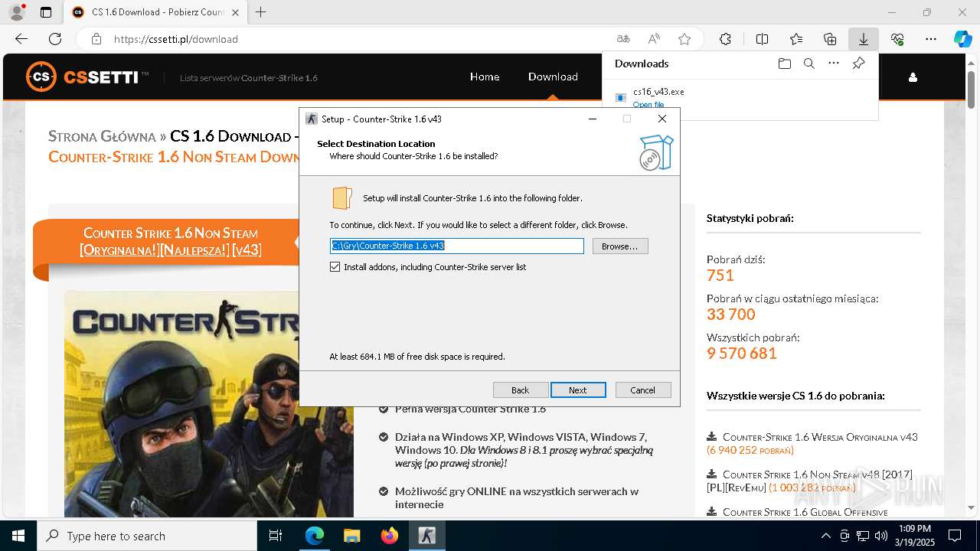Click Next in setup wizard
This screenshot has width=980, height=551.
coord(578,390)
